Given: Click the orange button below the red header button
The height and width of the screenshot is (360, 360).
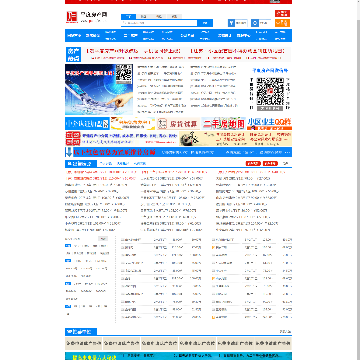Looking at the screenshot, I should coord(282,23).
